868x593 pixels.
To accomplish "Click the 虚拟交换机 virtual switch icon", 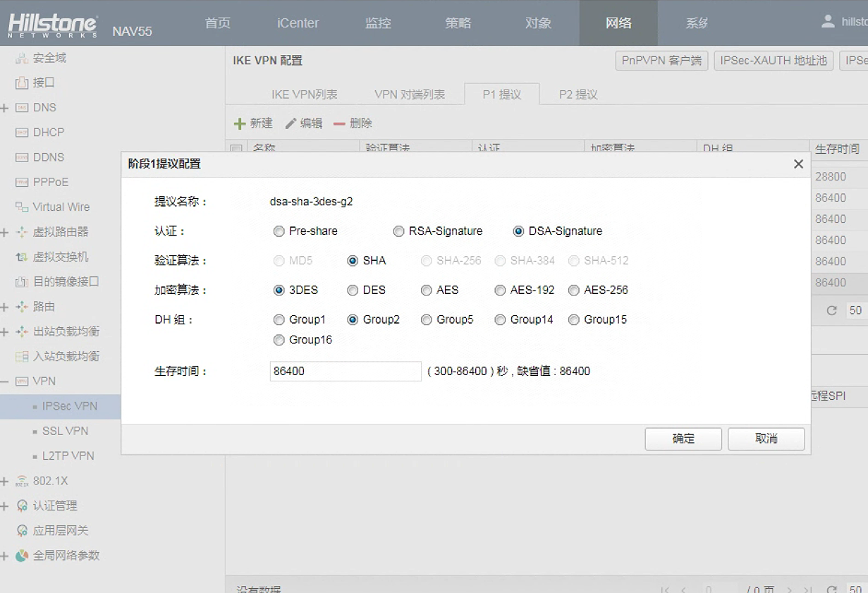I will coord(22,257).
